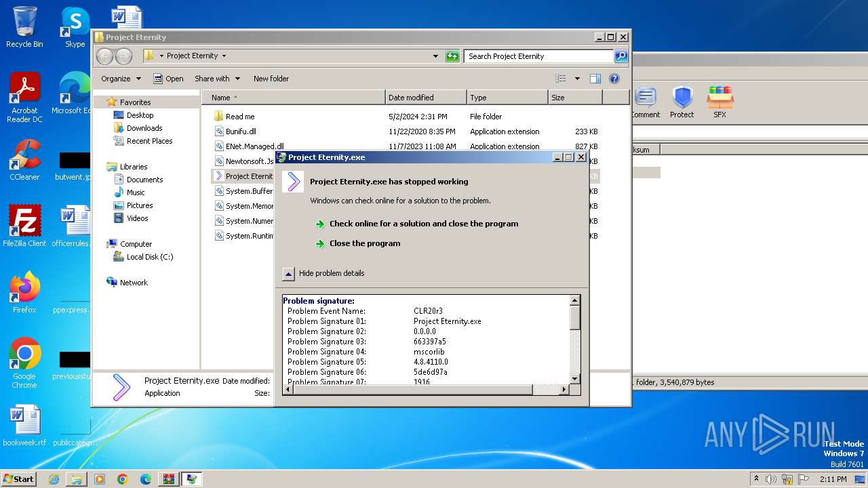Click the search magnifier icon in Explorer
The image size is (868, 488).
[620, 56]
